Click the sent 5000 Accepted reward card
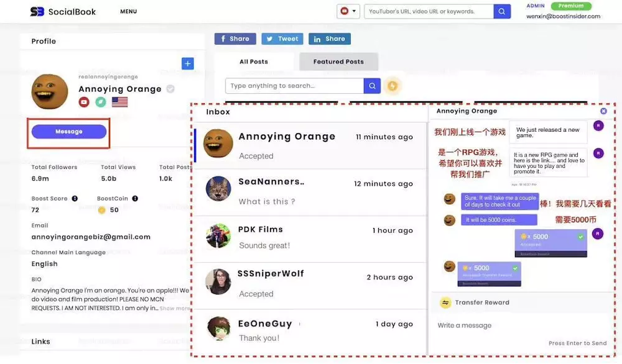The width and height of the screenshot is (622, 364). point(550,243)
